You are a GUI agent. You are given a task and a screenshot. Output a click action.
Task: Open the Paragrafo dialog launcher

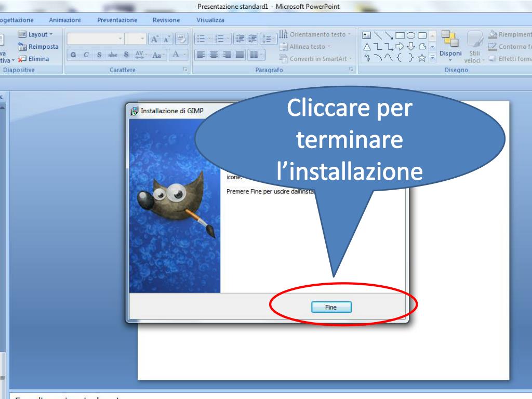[x=351, y=70]
